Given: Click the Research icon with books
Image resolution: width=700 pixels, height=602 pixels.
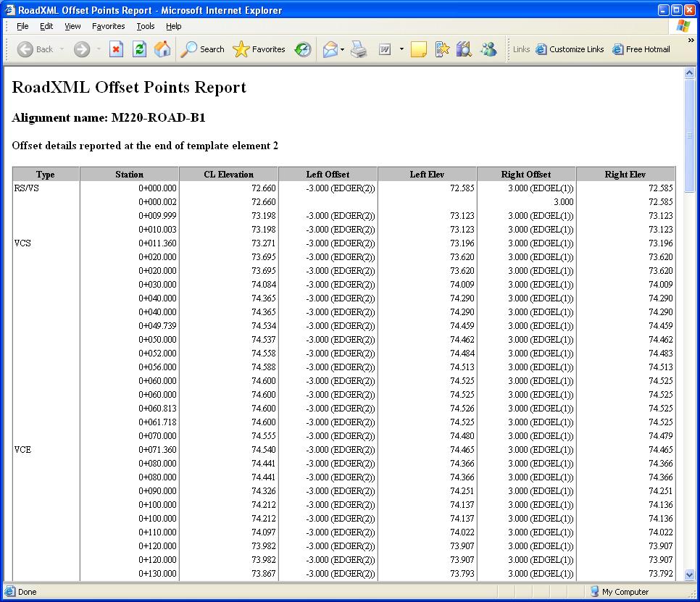Looking at the screenshot, I should [464, 49].
